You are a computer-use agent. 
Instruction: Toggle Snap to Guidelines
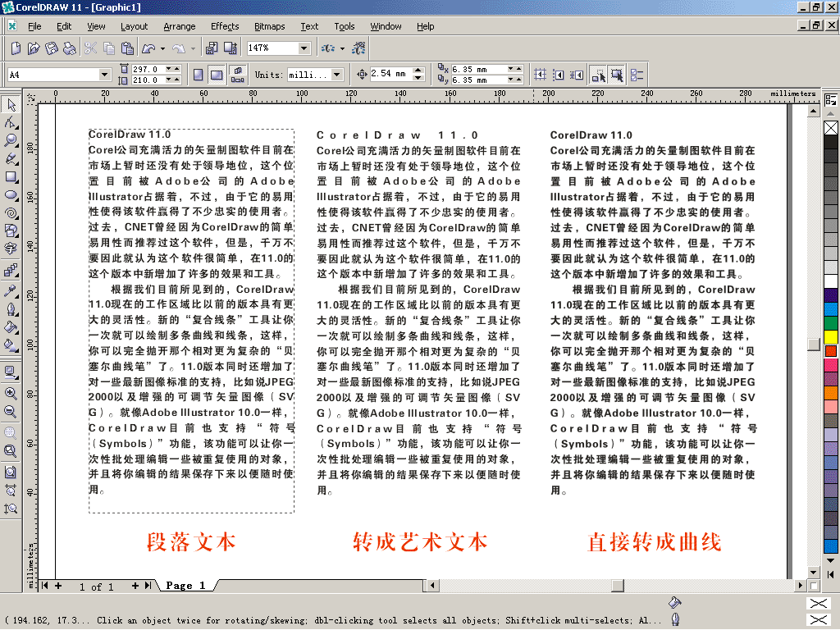tap(558, 75)
